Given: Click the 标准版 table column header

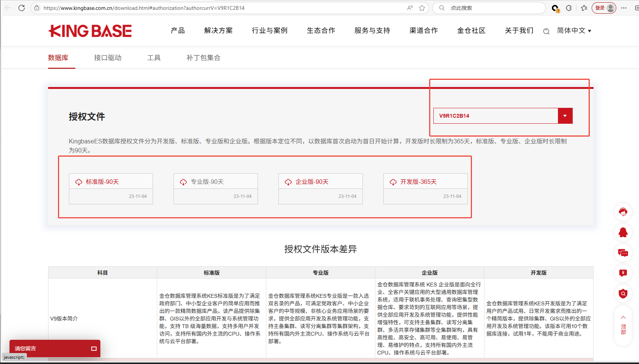Looking at the screenshot, I should pyautogui.click(x=212, y=273).
